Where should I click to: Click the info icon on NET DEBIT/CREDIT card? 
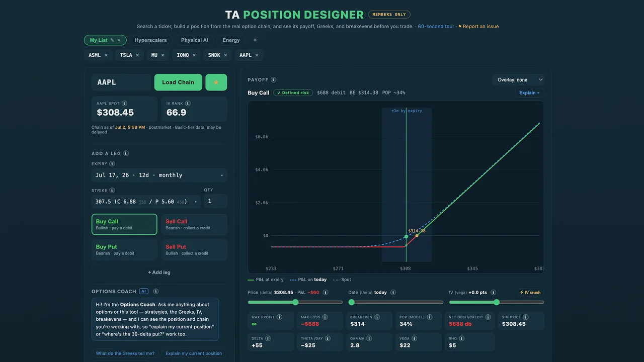click(x=489, y=317)
